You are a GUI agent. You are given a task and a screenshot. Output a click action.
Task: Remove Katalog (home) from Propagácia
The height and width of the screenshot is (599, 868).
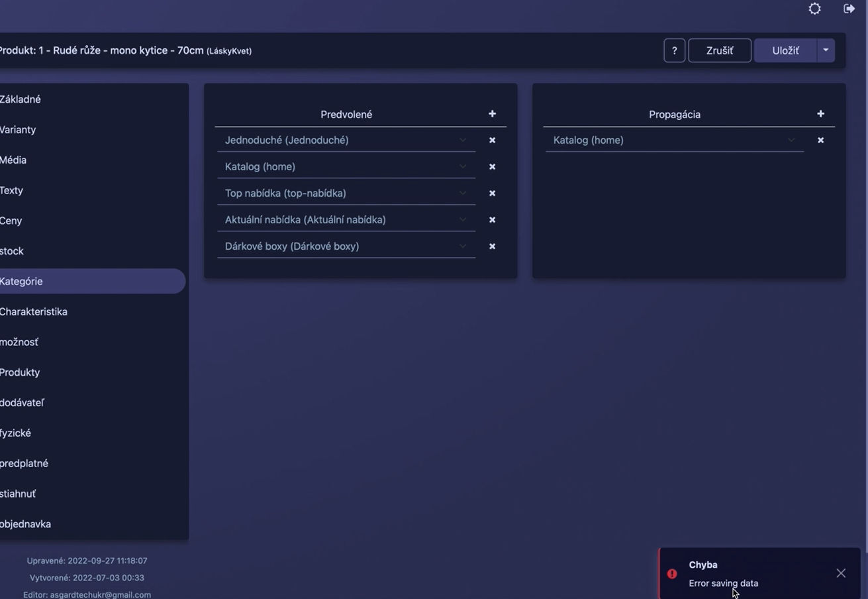[820, 140]
